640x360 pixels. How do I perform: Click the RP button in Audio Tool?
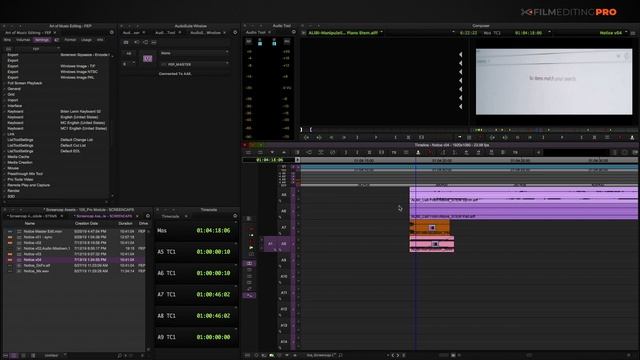(x=249, y=42)
